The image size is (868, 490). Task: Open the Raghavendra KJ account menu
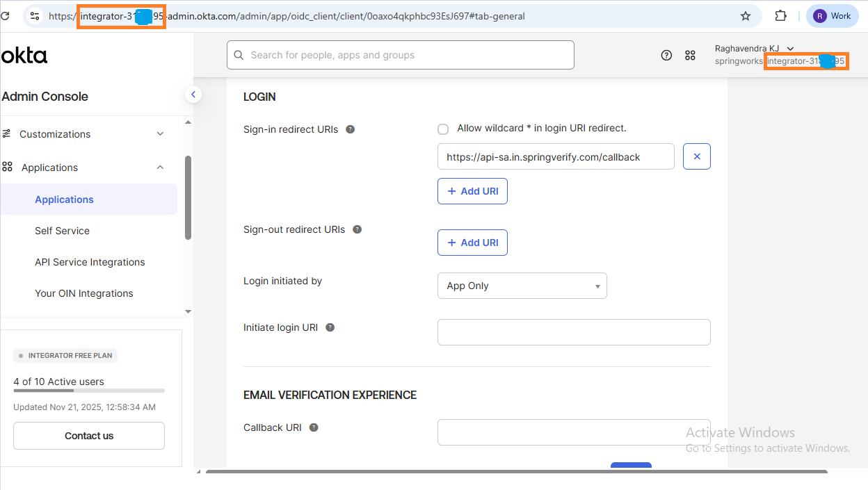click(754, 49)
